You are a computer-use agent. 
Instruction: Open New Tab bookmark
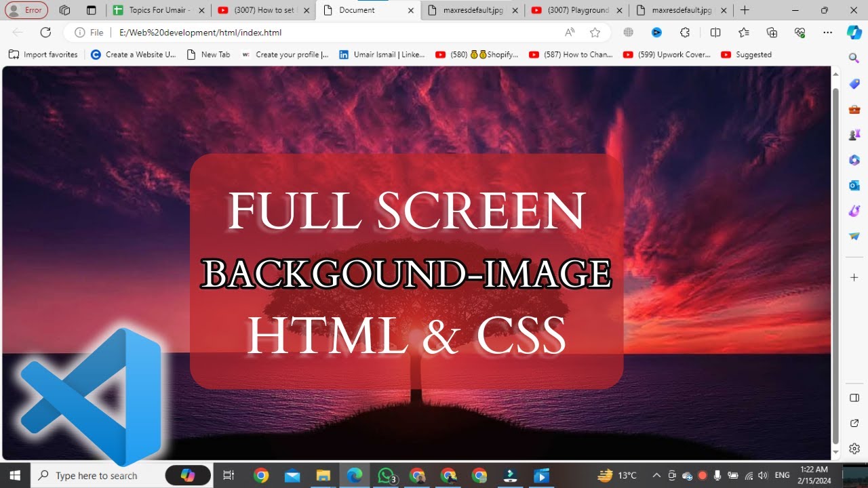[208, 54]
